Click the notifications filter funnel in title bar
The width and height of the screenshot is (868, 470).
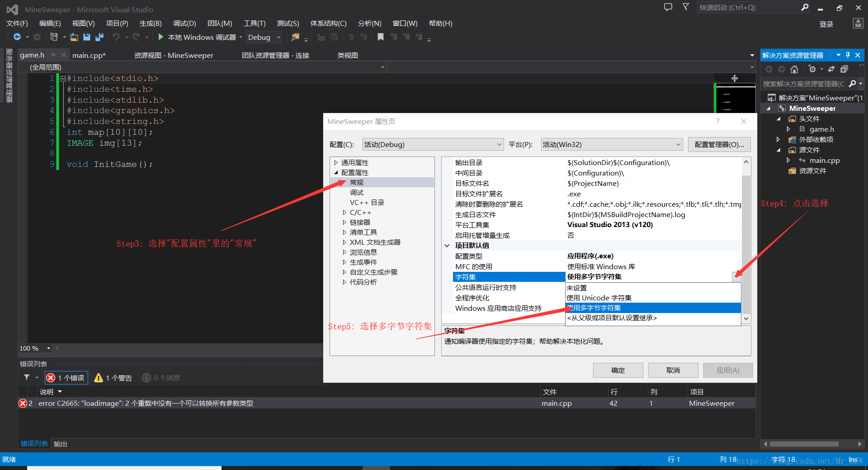coord(686,7)
